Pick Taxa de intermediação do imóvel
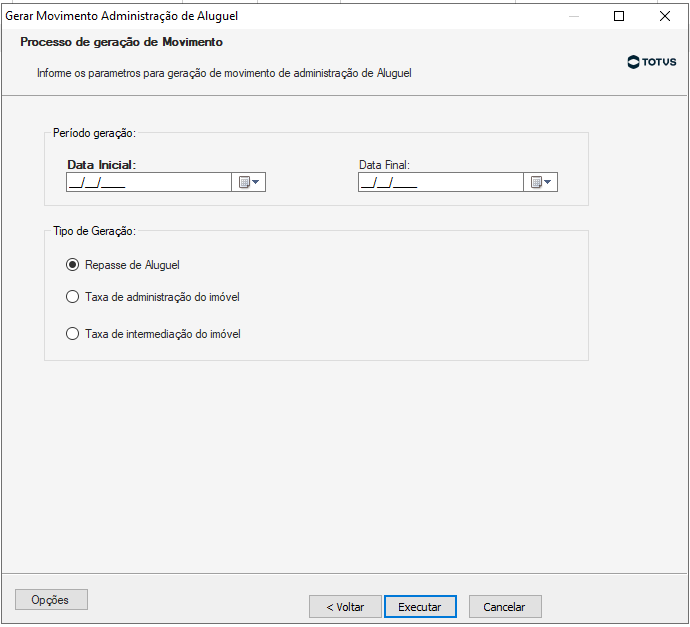The width and height of the screenshot is (690, 627). coord(72,334)
